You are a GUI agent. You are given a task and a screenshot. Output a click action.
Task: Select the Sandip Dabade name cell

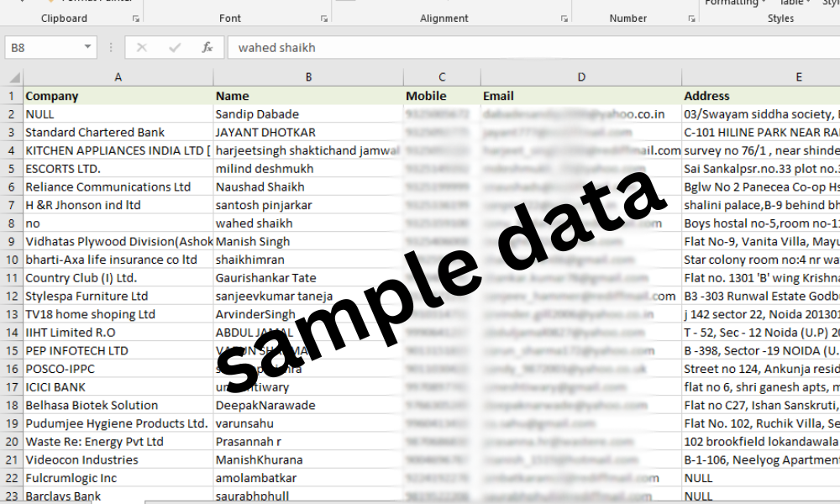point(308,114)
